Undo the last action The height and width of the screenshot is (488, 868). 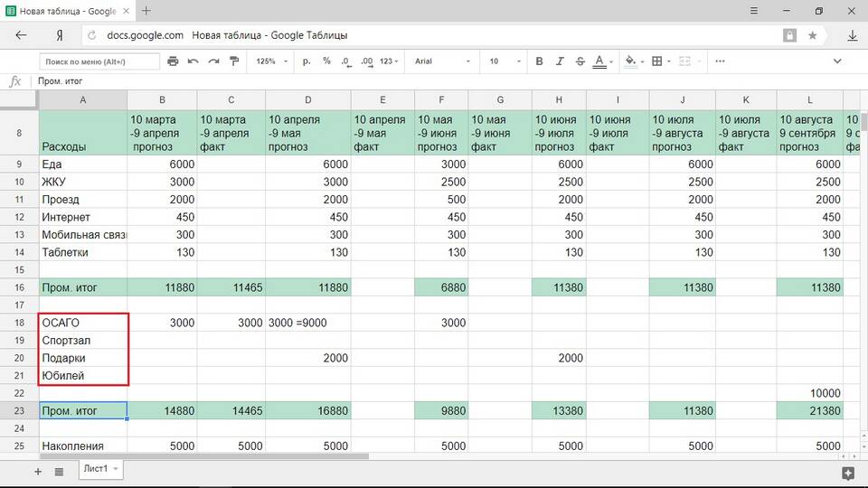[193, 61]
